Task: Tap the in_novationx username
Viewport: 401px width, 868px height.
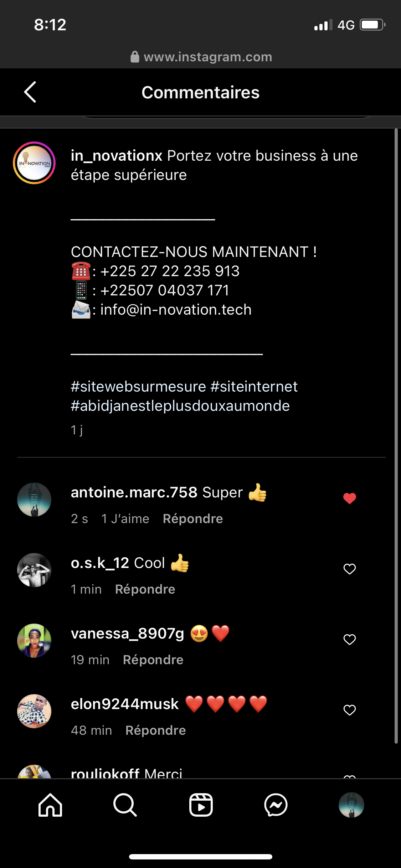Action: [117, 156]
